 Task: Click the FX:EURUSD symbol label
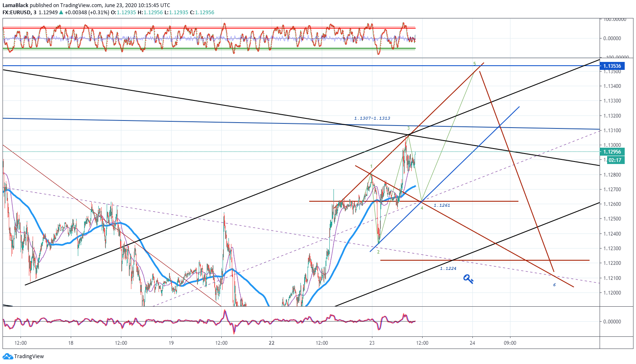(17, 13)
